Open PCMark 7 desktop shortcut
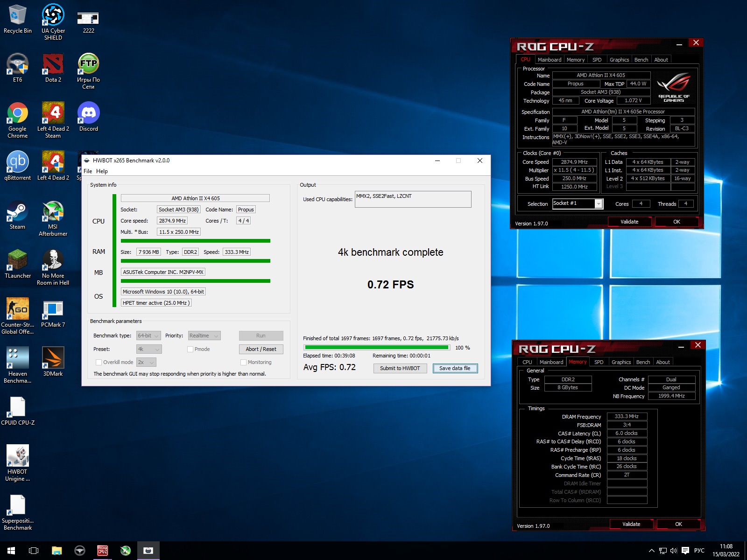 (53, 313)
